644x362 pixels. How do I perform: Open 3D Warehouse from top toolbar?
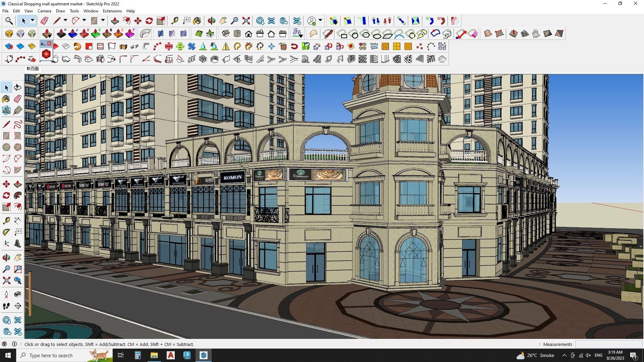(260, 21)
